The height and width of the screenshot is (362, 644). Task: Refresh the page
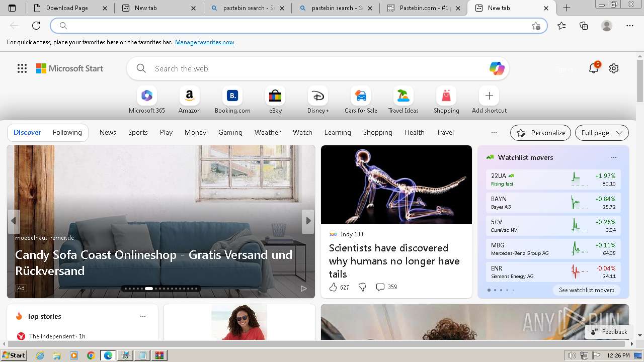(36, 26)
